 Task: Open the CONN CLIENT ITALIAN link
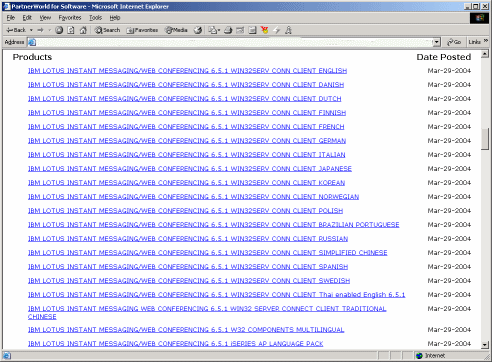(187, 155)
